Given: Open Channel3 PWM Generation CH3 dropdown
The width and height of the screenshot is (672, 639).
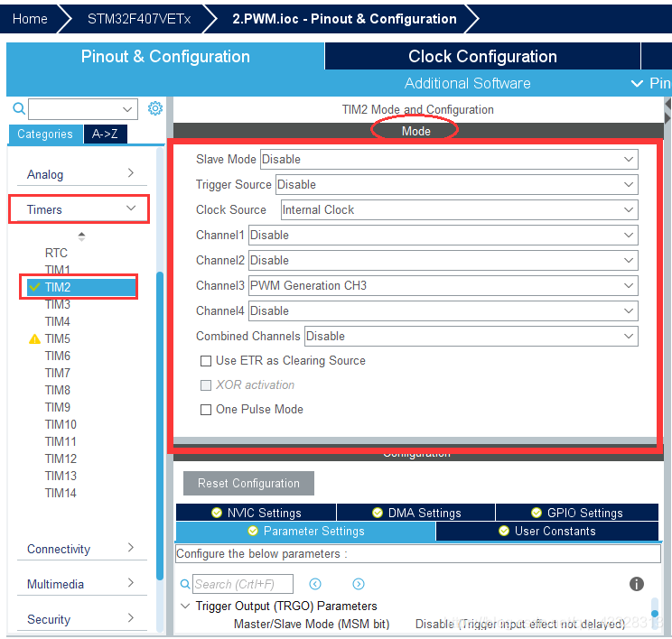Looking at the screenshot, I should (443, 286).
